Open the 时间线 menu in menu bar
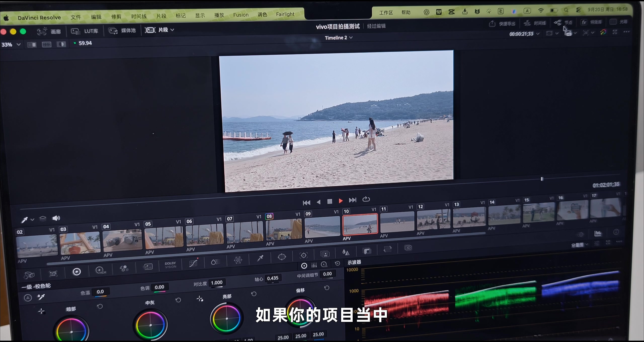Image resolution: width=644 pixels, height=342 pixels. click(139, 16)
